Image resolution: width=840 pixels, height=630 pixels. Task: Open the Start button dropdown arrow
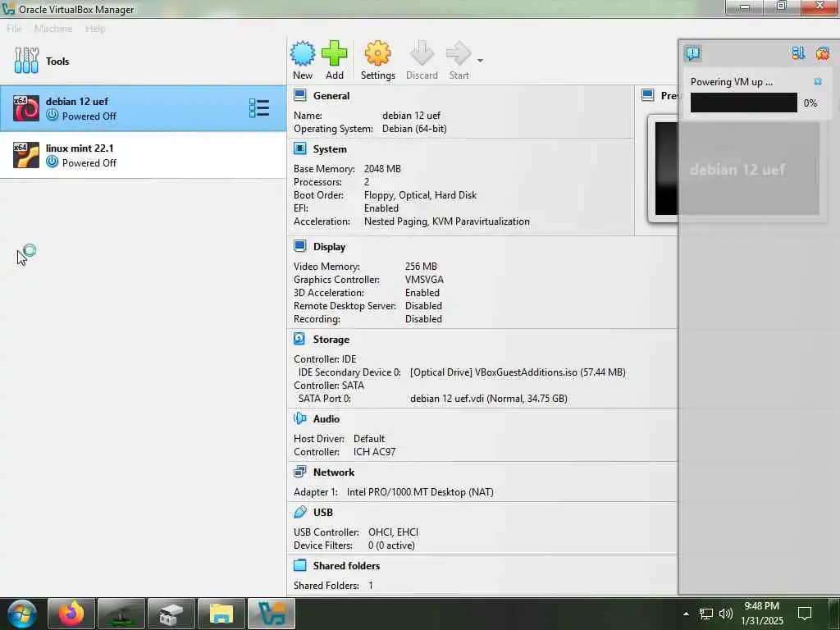point(480,61)
